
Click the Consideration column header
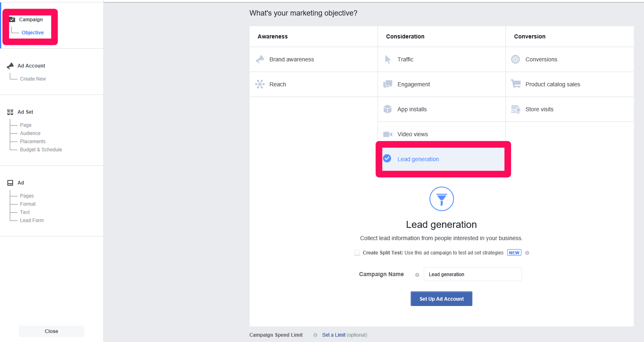(405, 36)
